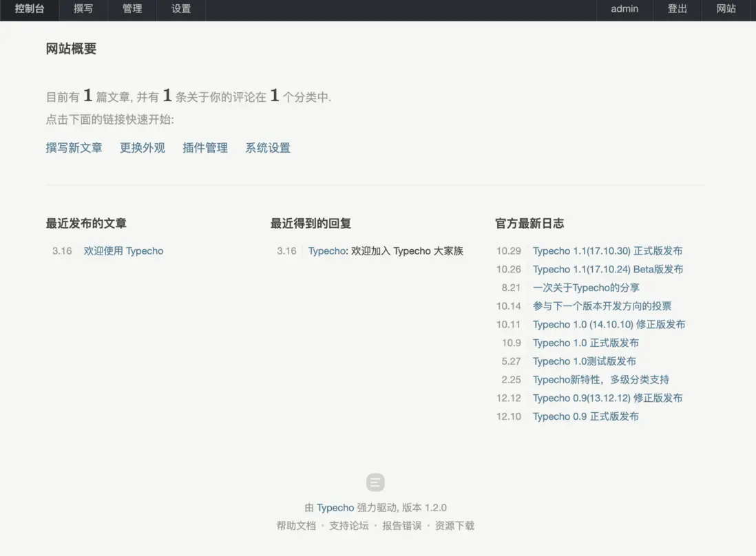This screenshot has height=556, width=756.
Task: Open 插件管理 plugin management
Action: tap(204, 147)
